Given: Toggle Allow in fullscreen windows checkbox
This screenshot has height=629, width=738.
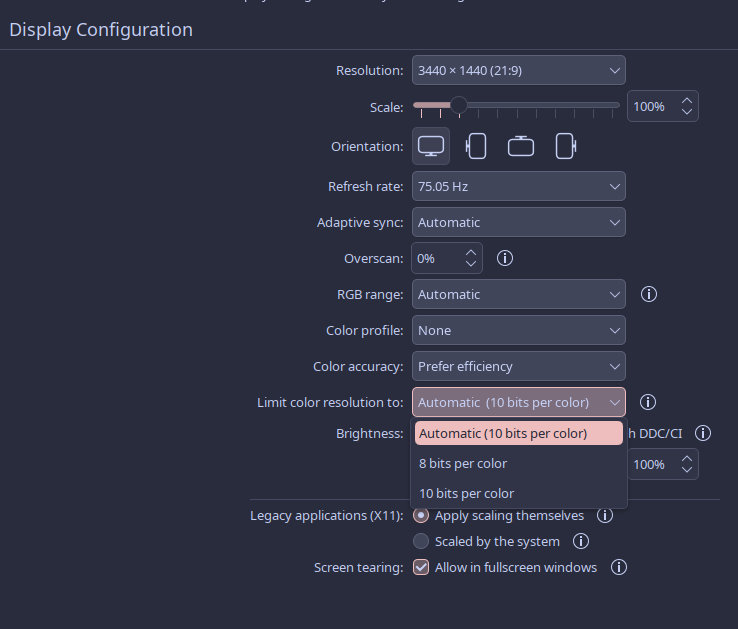Looking at the screenshot, I should coord(421,567).
